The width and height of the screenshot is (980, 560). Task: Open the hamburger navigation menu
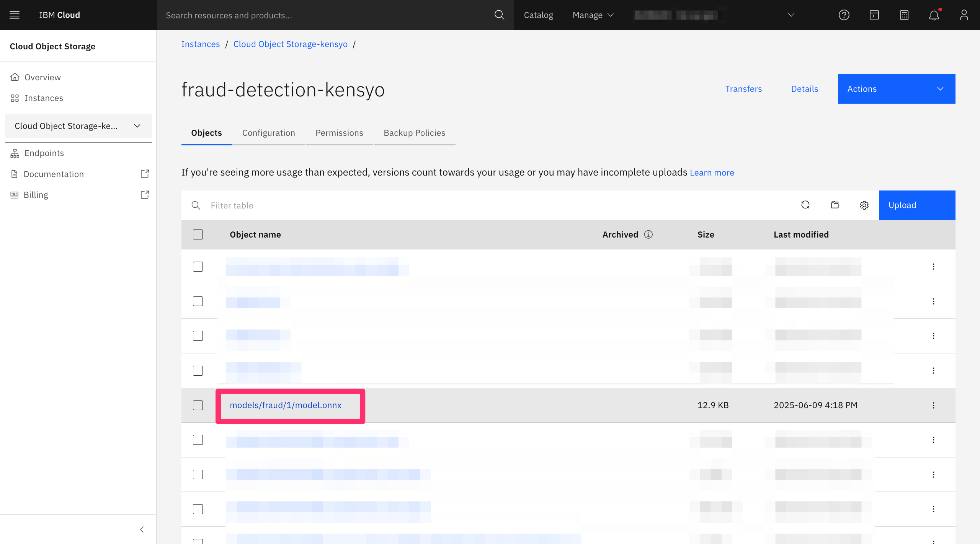tap(15, 15)
